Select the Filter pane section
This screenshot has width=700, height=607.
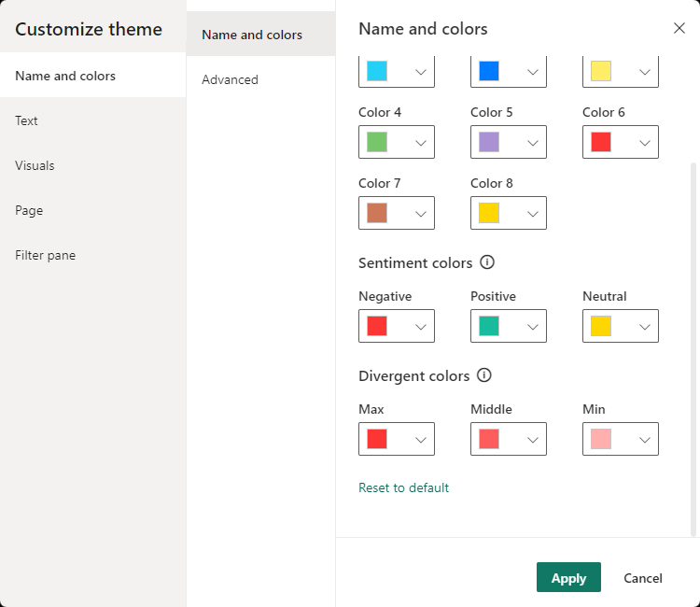pyautogui.click(x=45, y=255)
